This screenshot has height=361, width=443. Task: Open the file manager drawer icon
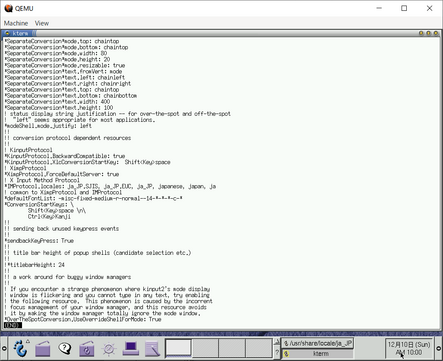tap(43, 349)
